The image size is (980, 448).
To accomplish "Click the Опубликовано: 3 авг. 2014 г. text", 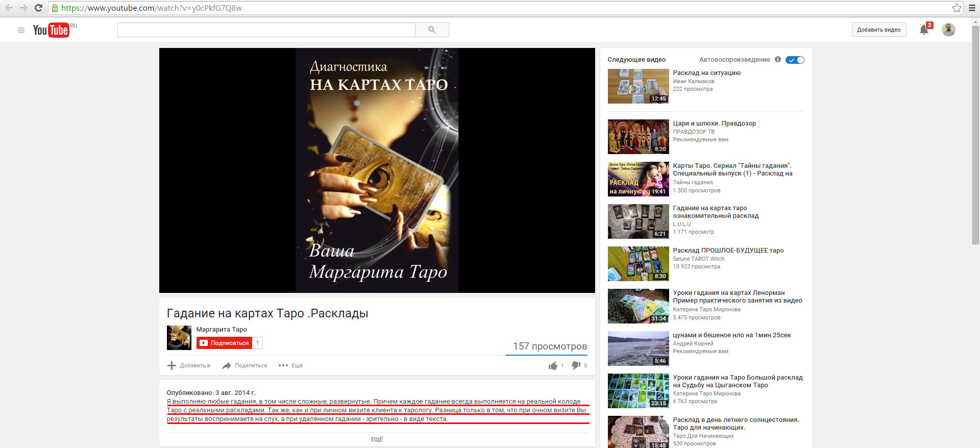I will (211, 393).
